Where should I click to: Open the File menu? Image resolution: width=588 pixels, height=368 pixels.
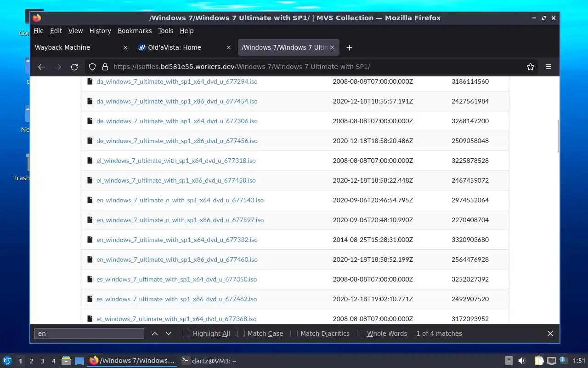tap(39, 31)
